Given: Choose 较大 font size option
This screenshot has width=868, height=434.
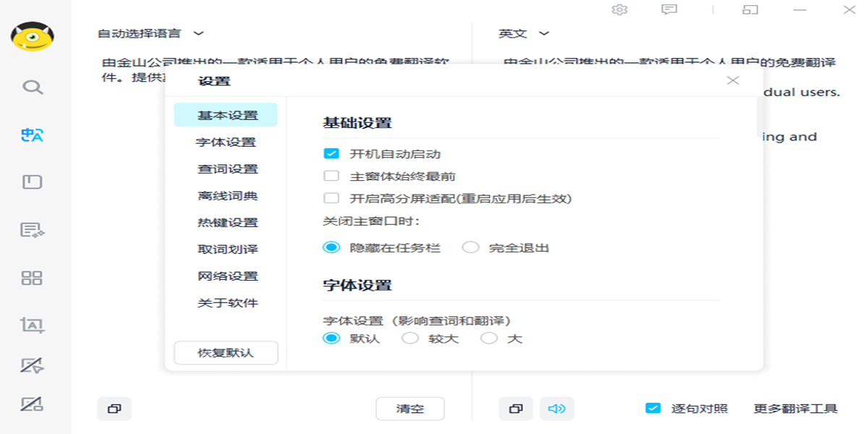Looking at the screenshot, I should (410, 339).
